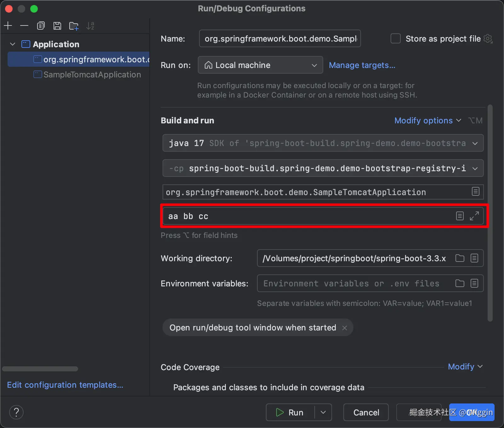Click the horizontal scrollbar in the left panel
Image resolution: width=504 pixels, height=428 pixels.
tap(40, 369)
